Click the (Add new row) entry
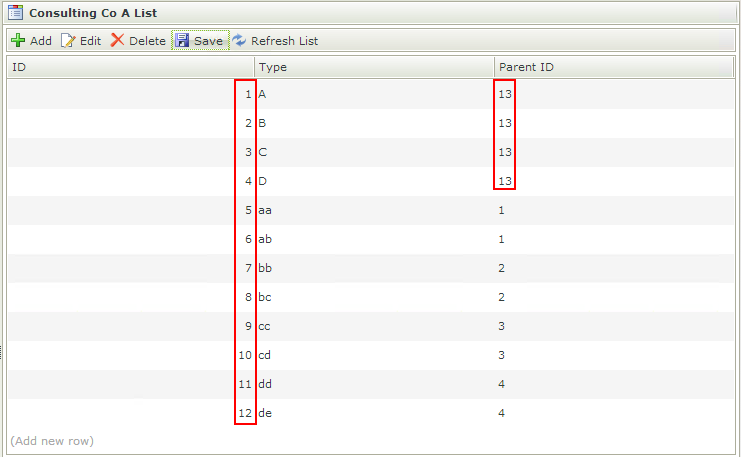Screen dimensions: 741x457 [52, 441]
